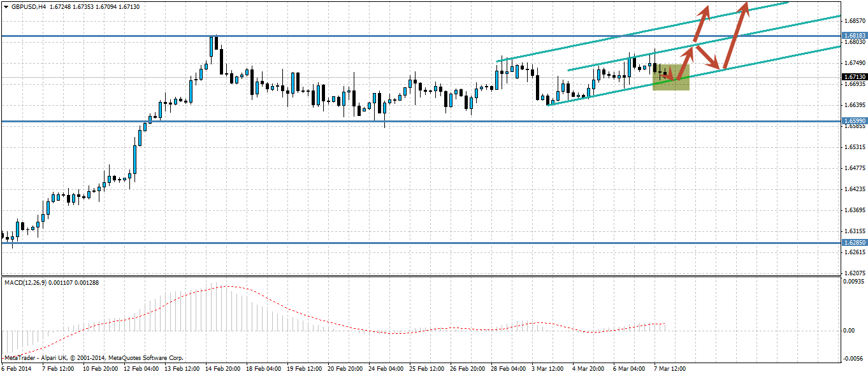The width and height of the screenshot is (868, 374).
Task: Click the 7 Mar 12:00 time axis label
Action: coord(669,368)
